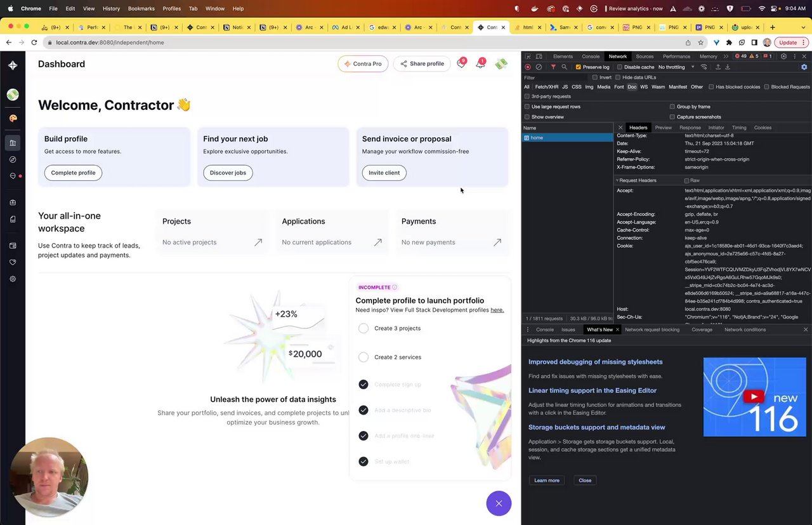This screenshot has width=812, height=525.
Task: Click in the network Filter input
Action: click(555, 77)
